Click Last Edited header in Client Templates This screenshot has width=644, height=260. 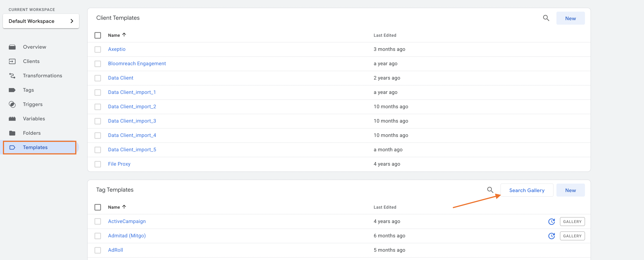(x=385, y=35)
